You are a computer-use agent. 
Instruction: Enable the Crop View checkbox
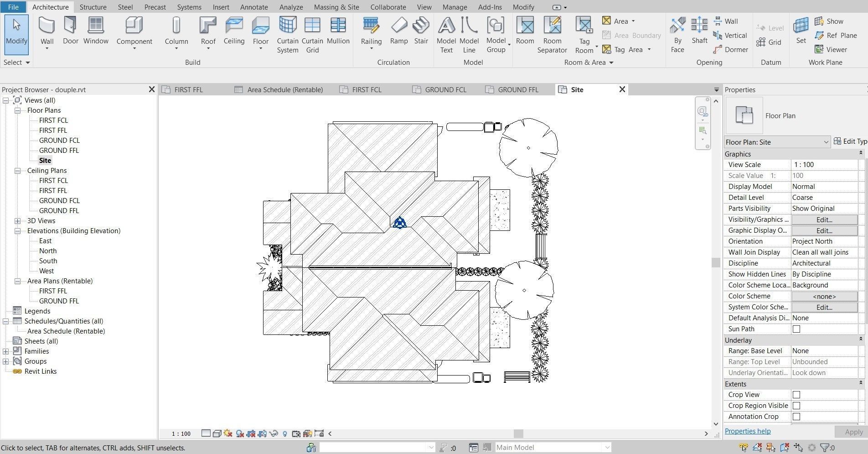point(796,395)
